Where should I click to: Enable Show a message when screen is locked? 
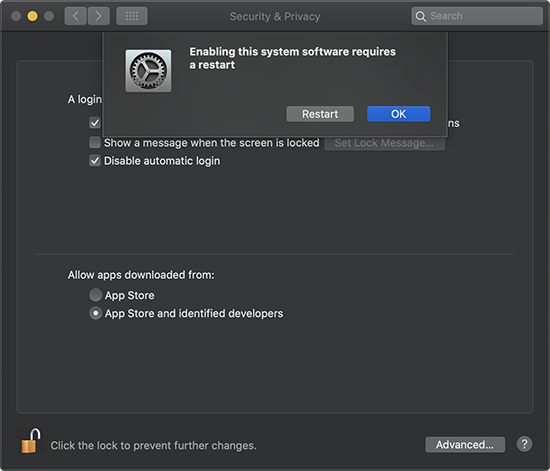pos(95,143)
